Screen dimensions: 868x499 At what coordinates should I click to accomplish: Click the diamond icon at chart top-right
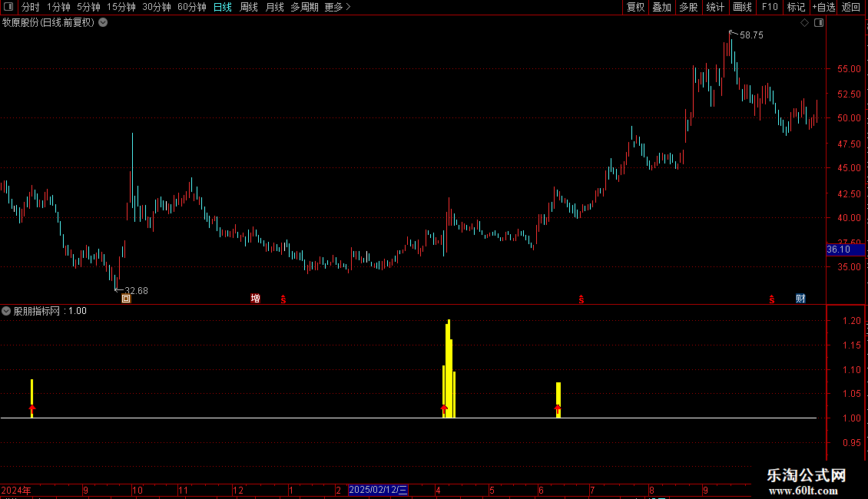click(805, 23)
